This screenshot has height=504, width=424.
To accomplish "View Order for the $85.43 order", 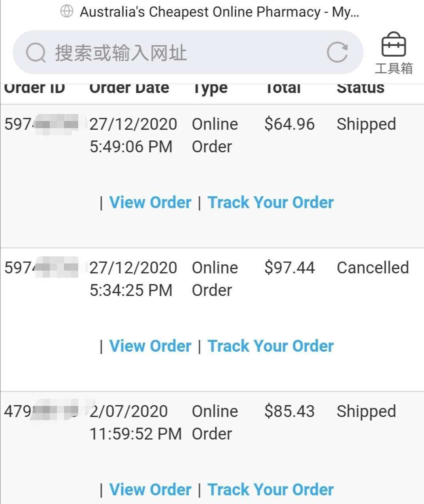I will 150,489.
